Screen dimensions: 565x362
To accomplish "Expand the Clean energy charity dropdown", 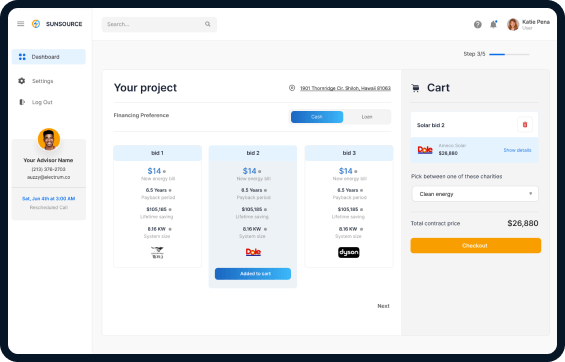I will (x=475, y=194).
